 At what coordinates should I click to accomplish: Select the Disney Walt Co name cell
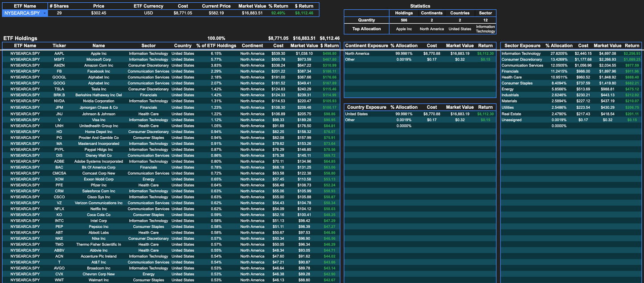coord(98,156)
